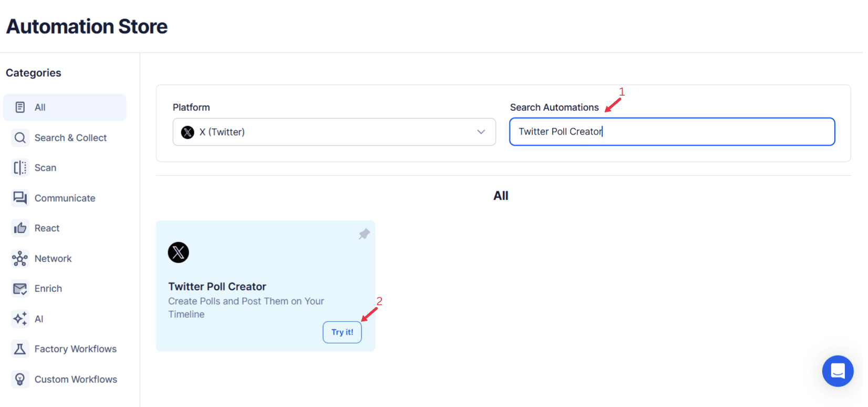This screenshot has width=868, height=407.
Task: Click the All category document icon
Action: tap(20, 107)
